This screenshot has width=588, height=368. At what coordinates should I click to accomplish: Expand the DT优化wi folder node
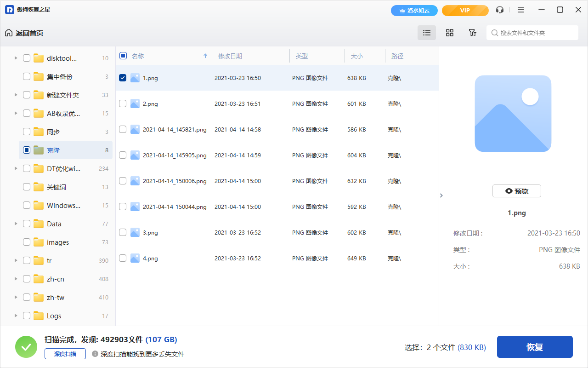tap(16, 168)
